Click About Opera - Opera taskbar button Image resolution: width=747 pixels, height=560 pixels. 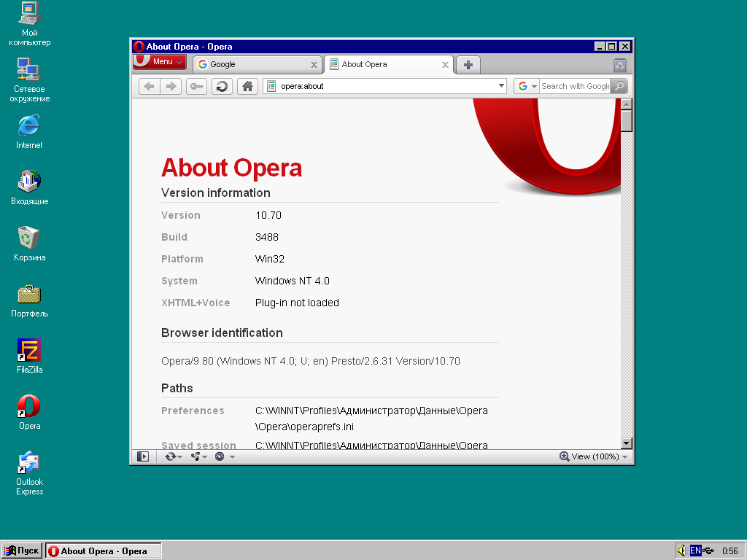(104, 551)
